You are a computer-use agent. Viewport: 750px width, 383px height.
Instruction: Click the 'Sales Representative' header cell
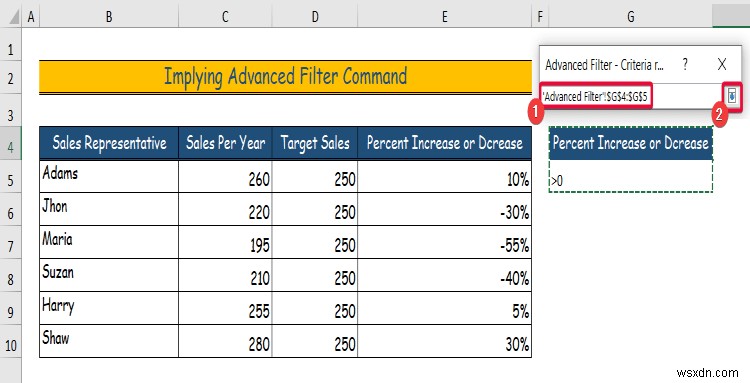[x=109, y=143]
